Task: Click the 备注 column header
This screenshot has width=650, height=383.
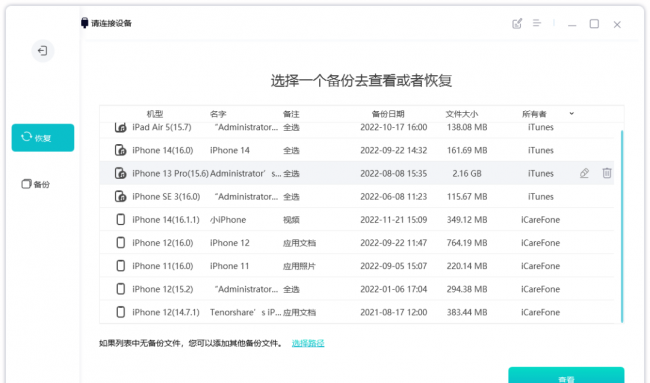Action: pyautogui.click(x=291, y=114)
